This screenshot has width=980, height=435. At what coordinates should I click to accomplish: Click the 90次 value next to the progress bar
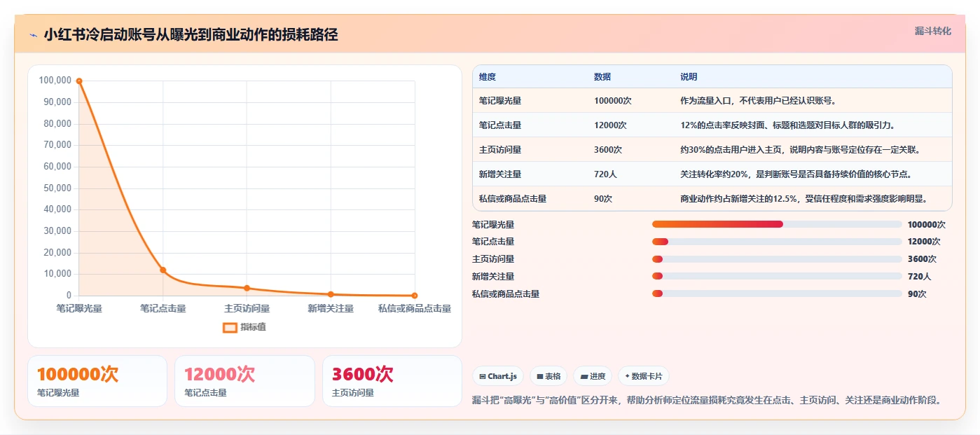click(917, 294)
